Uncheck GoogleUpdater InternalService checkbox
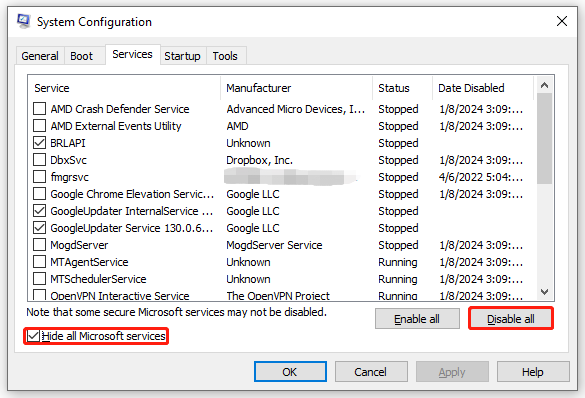Image resolution: width=585 pixels, height=398 pixels. pos(40,211)
